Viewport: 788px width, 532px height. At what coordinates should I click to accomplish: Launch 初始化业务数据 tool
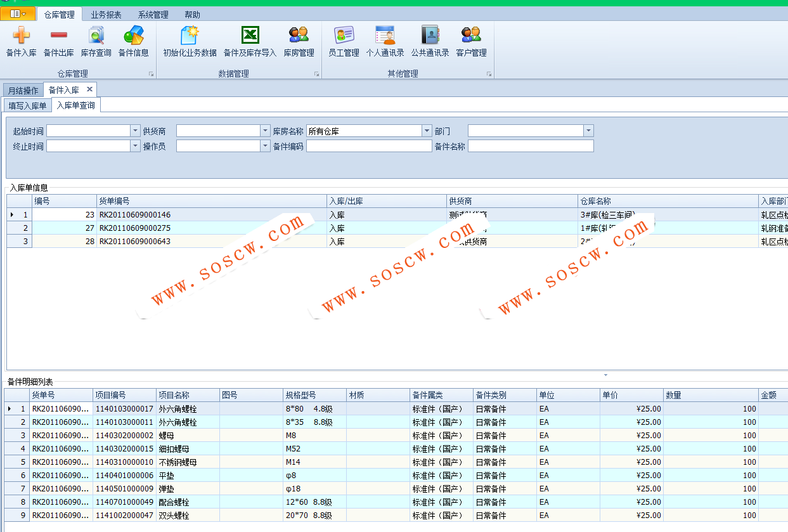coord(190,42)
